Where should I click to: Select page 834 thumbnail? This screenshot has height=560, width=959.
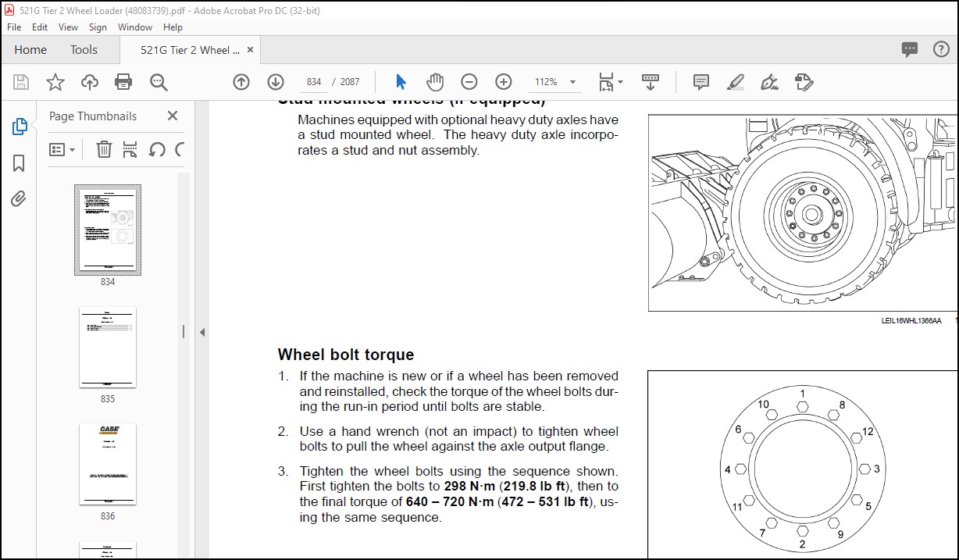(x=108, y=230)
